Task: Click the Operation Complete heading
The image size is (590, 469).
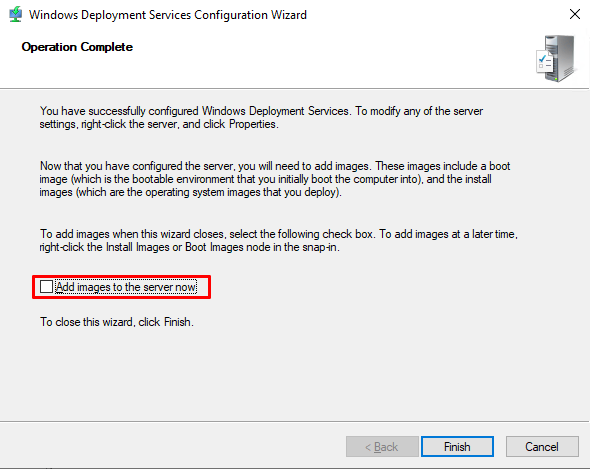Action: [x=77, y=47]
